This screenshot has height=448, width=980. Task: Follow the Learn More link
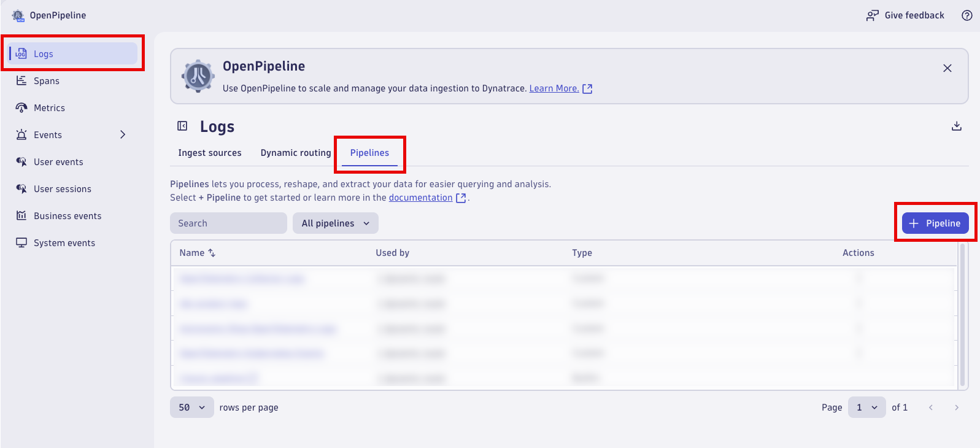(x=554, y=88)
